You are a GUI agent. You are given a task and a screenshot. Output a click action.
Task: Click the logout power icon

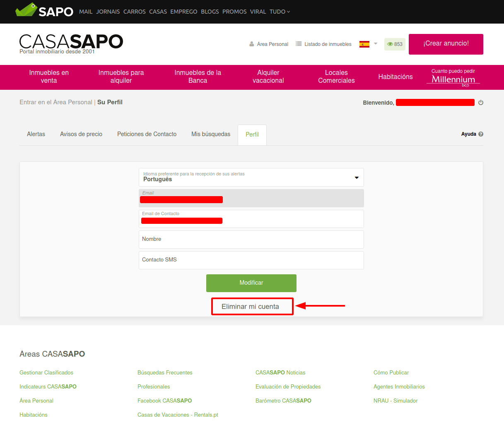[x=481, y=103]
